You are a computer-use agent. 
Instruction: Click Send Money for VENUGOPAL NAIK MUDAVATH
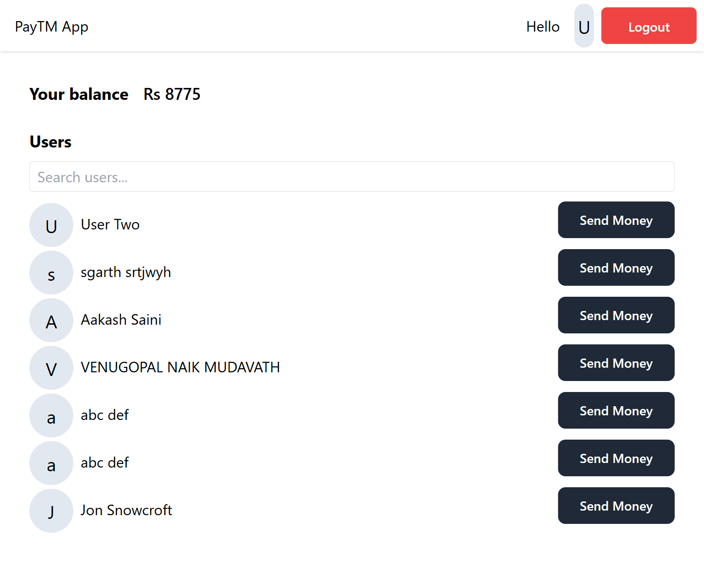coord(616,363)
